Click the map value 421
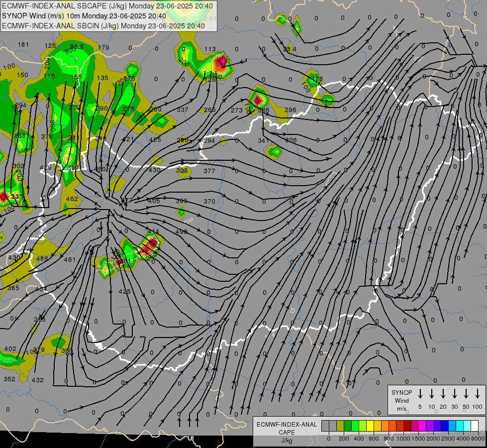Viewport: 487px width, 448px height. tap(128, 139)
